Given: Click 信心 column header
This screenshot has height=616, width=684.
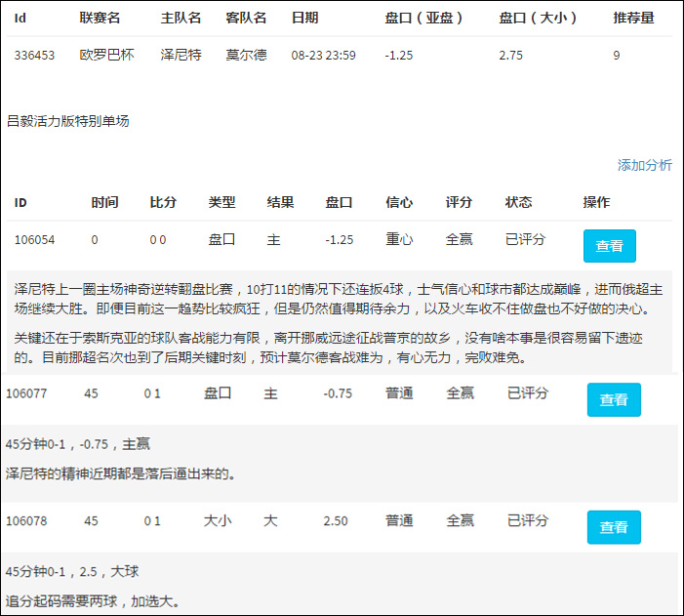Looking at the screenshot, I should click(399, 202).
